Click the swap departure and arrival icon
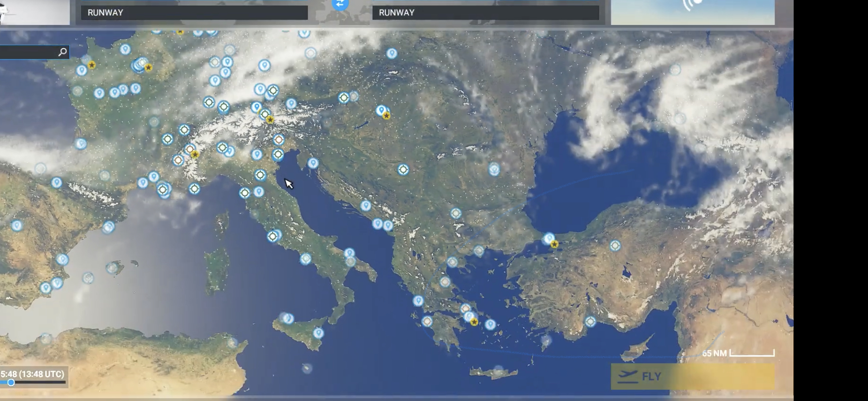This screenshot has height=401, width=868. (340, 5)
